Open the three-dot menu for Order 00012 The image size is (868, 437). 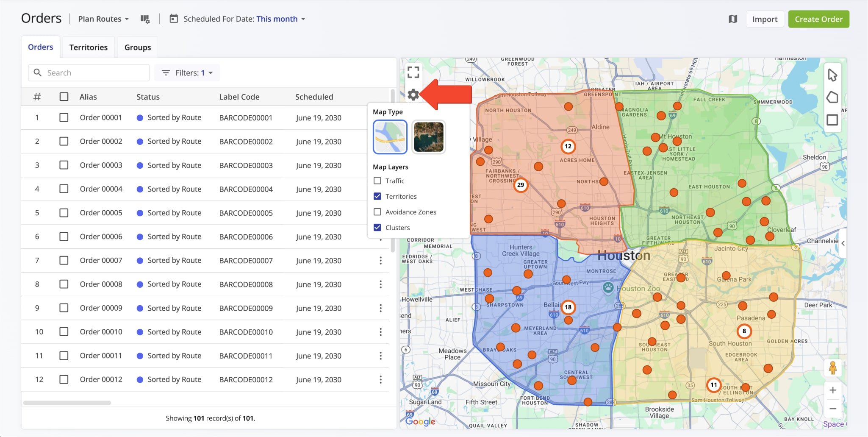tap(380, 379)
